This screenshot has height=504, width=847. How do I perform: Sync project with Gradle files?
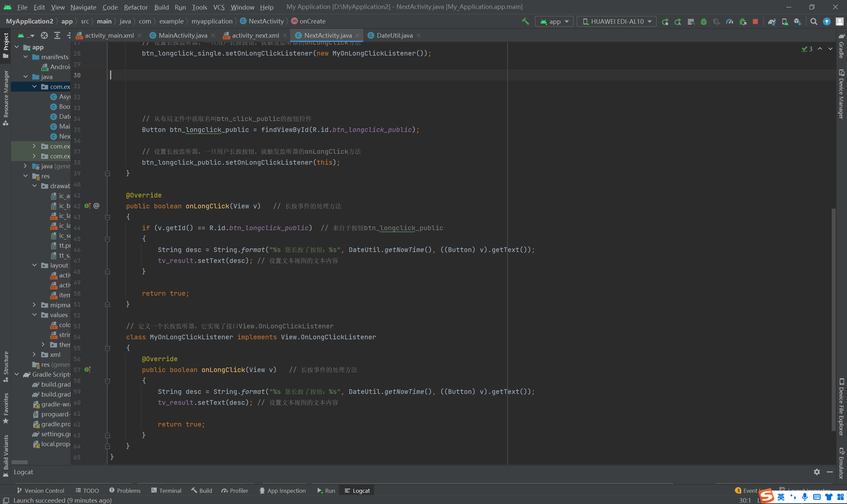[772, 21]
